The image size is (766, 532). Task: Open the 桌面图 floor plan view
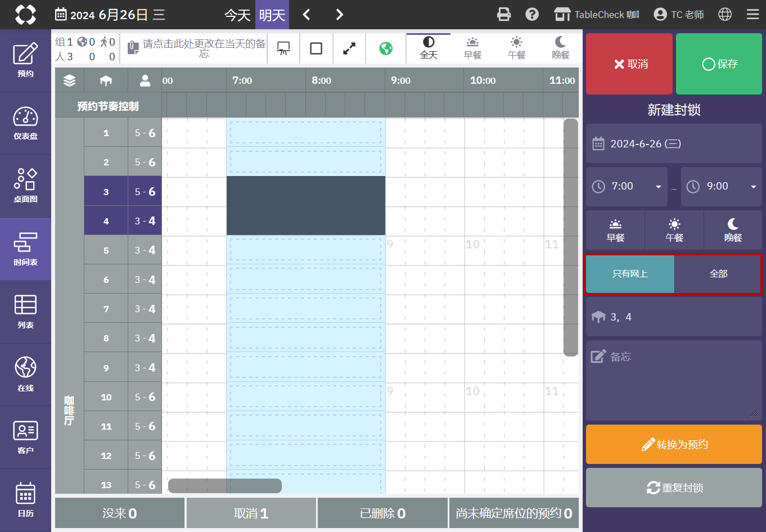coord(25,187)
